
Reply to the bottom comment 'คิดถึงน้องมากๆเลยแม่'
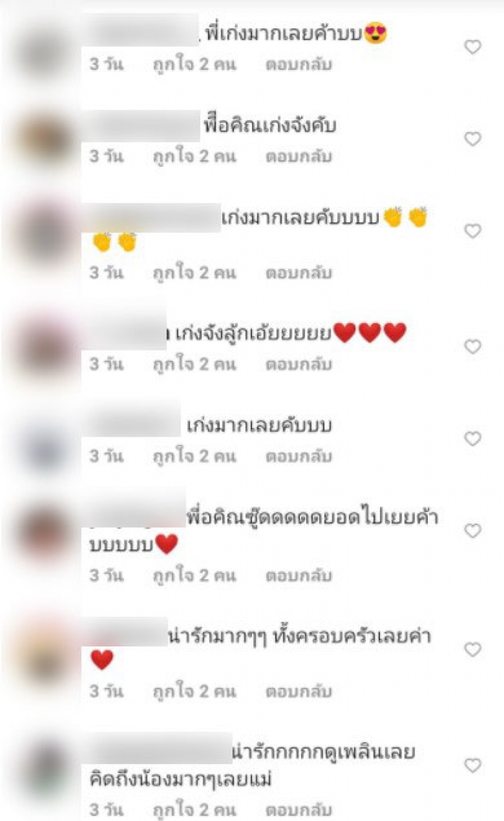(x=299, y=808)
